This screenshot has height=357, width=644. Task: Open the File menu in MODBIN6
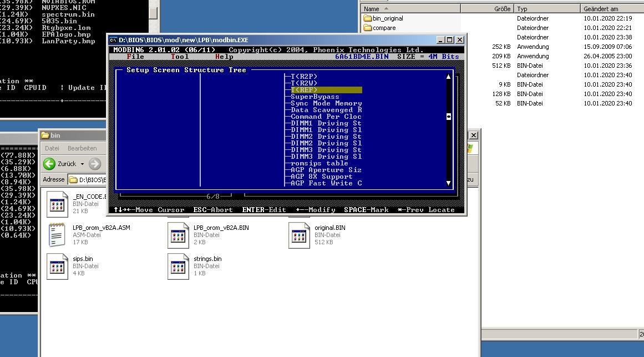(x=135, y=56)
